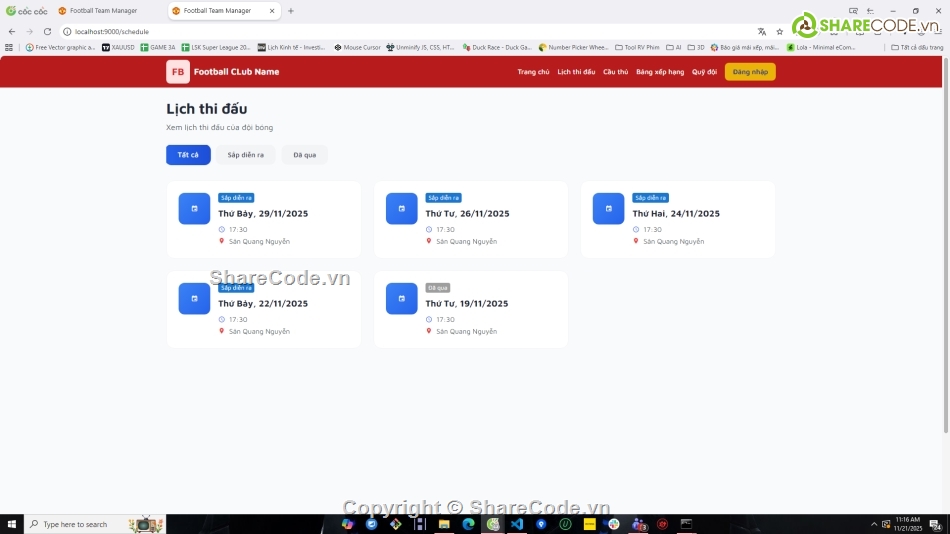Open Windows Start menu
This screenshot has height=534, width=950.
click(x=12, y=524)
